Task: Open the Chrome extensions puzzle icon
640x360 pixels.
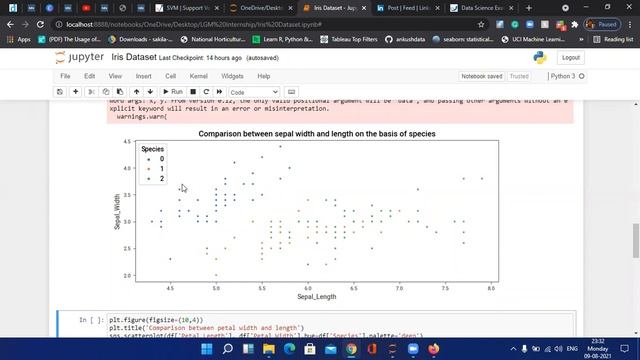Action: point(575,24)
